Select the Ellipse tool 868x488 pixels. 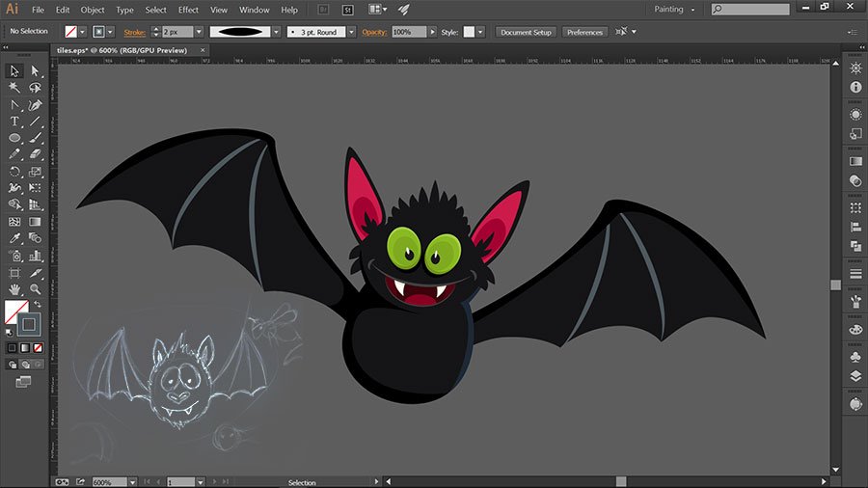tap(14, 138)
